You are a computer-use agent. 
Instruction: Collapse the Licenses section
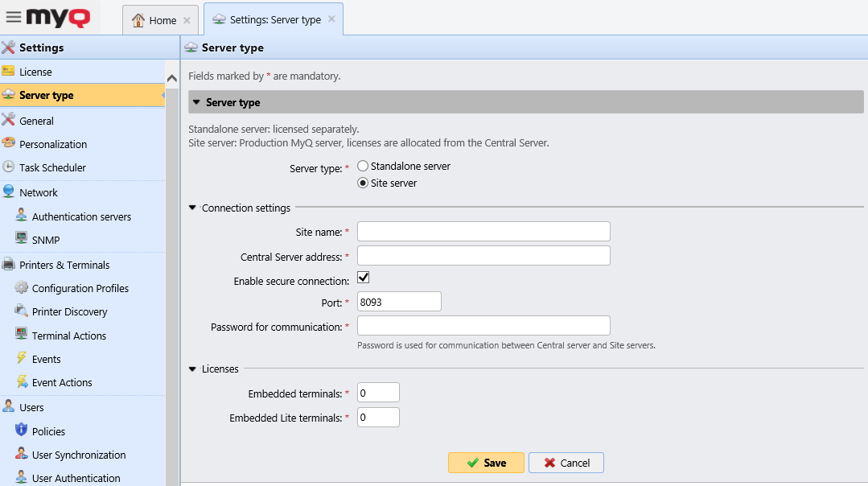pos(192,369)
